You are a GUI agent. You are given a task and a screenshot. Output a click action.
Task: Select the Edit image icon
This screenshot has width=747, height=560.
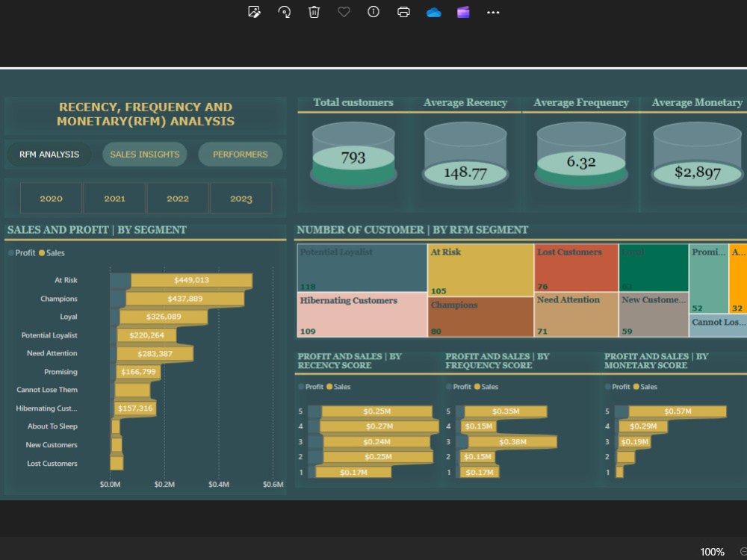click(254, 12)
